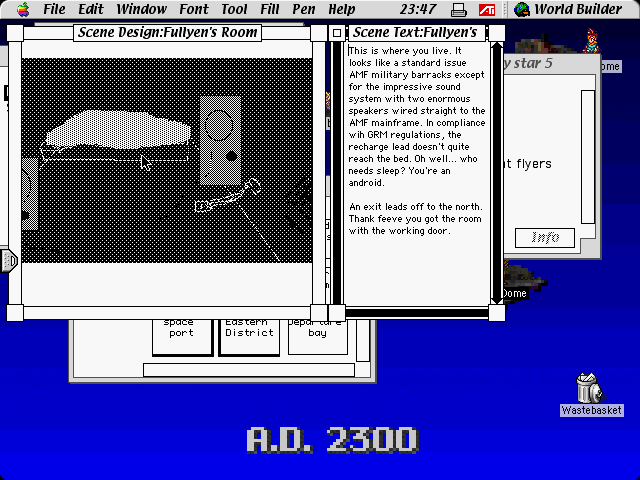Viewport: 640px width, 480px height.
Task: Select the red-haired character desktop icon
Action: tap(591, 40)
